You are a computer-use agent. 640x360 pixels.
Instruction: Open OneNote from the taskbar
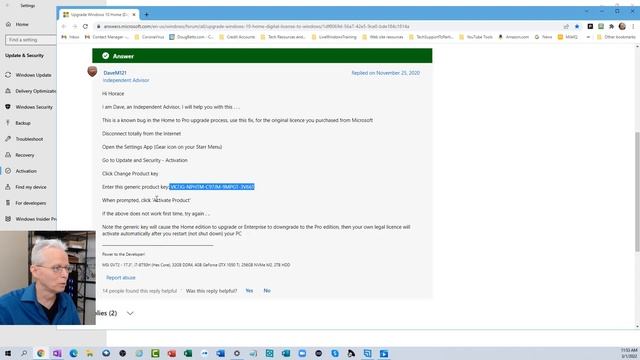(x=57, y=353)
